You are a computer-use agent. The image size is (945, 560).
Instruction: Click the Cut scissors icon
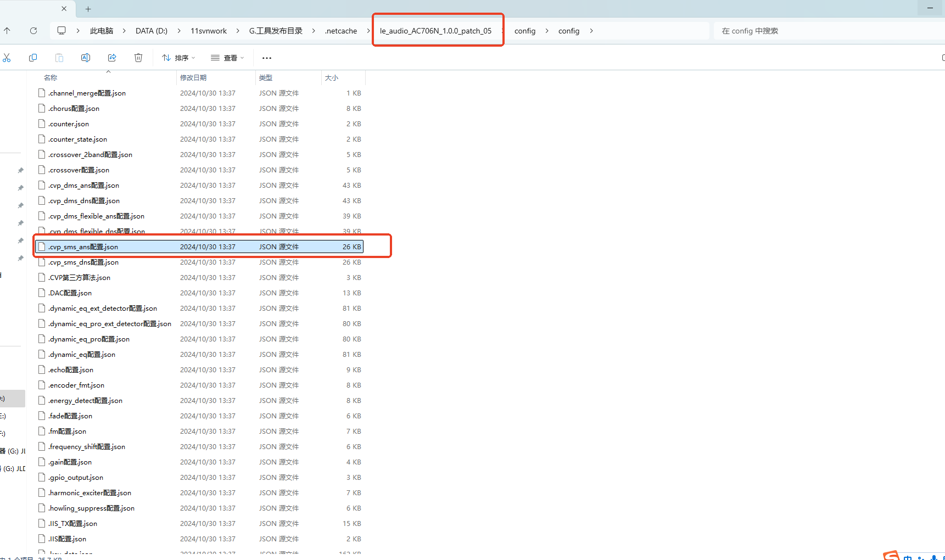(x=7, y=58)
